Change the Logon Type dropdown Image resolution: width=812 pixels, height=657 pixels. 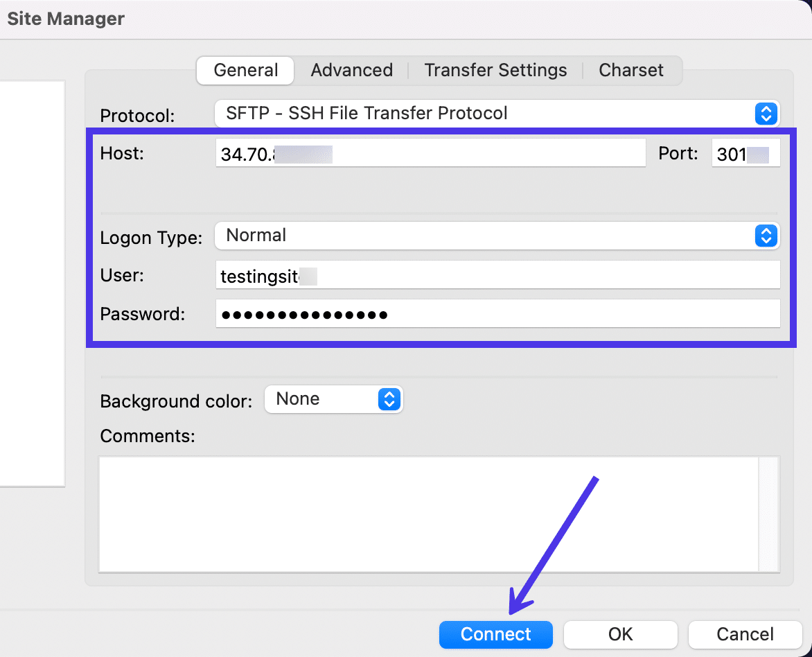(485, 236)
